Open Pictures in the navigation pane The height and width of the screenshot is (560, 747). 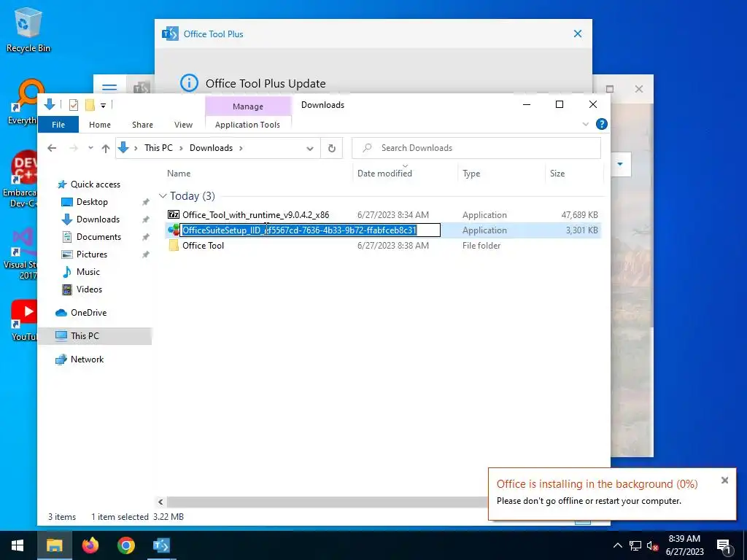91,254
